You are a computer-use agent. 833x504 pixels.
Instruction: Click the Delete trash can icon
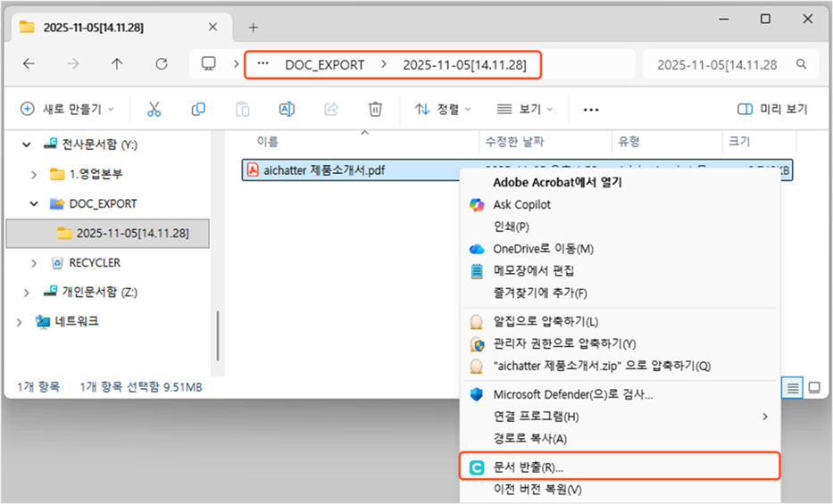tap(375, 109)
